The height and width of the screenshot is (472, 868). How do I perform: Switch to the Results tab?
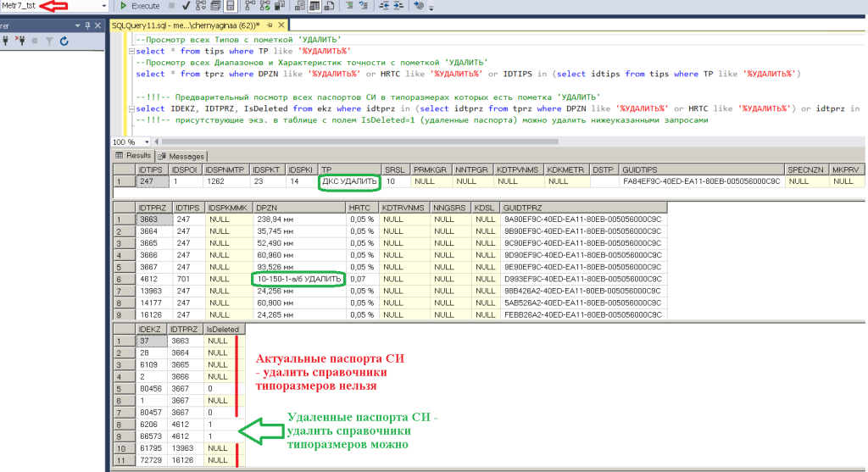click(x=133, y=155)
